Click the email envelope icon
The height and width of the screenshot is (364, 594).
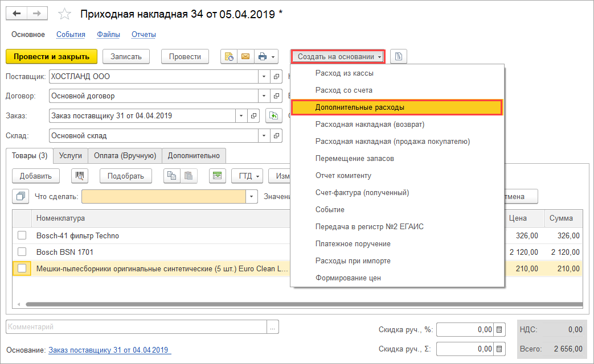click(245, 56)
